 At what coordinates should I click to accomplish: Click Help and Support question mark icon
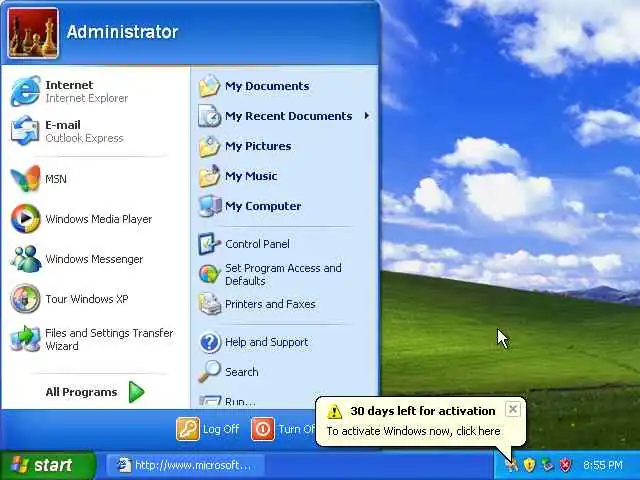210,342
